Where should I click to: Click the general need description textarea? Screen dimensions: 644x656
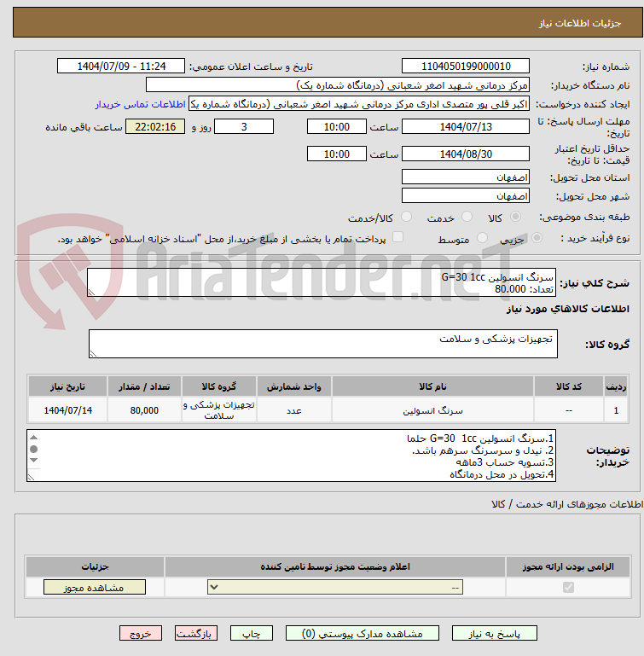pos(322,283)
